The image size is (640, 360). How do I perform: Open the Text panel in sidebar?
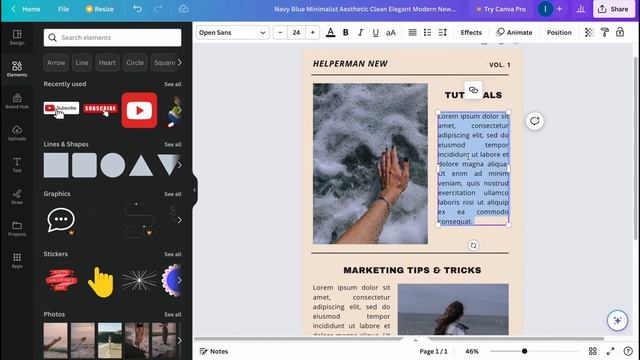[x=17, y=164]
